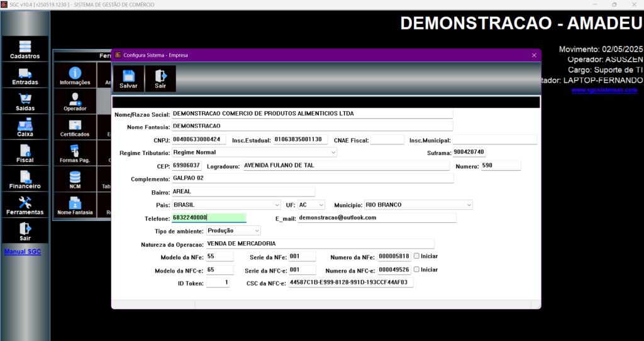Screen dimensions: 644x341
Task: Click the Salvar disk icon
Action: [x=128, y=76]
